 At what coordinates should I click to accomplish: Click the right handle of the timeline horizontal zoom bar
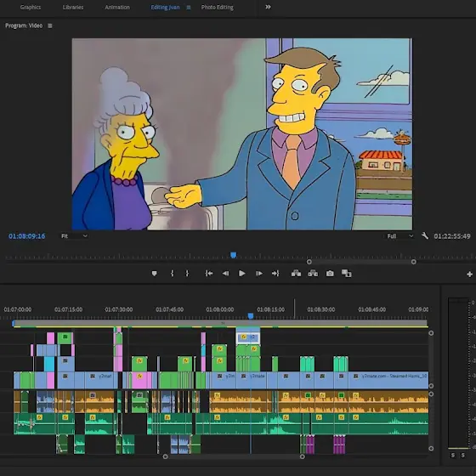302,456
